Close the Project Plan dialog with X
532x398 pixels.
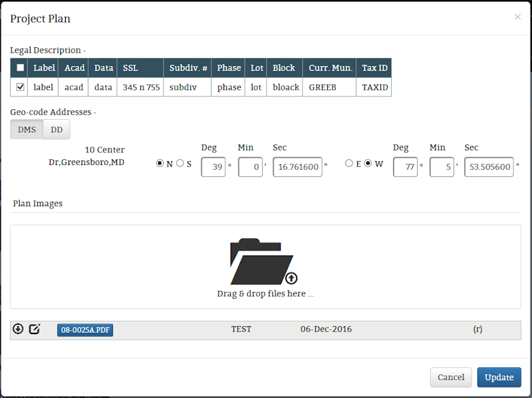coord(517,17)
